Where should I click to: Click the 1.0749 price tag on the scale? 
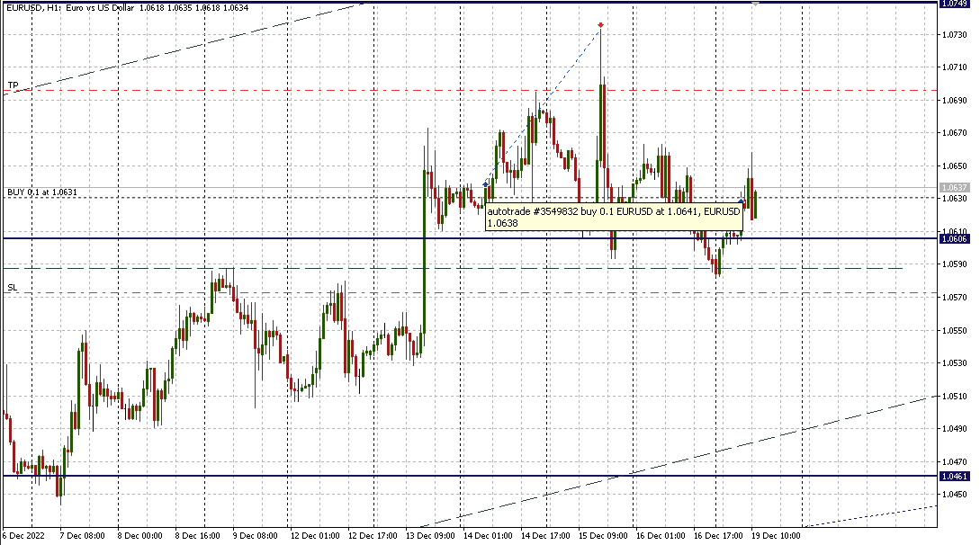coord(953,4)
